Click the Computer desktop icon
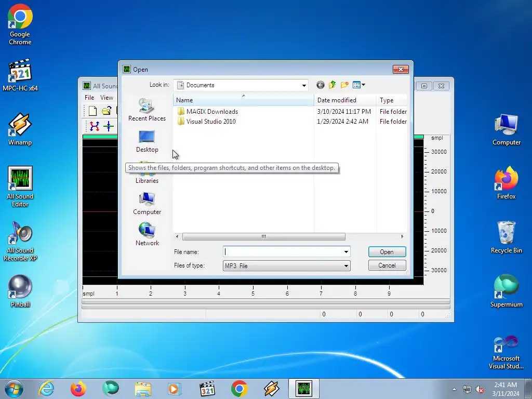Image resolution: width=532 pixels, height=399 pixels. tap(506, 129)
